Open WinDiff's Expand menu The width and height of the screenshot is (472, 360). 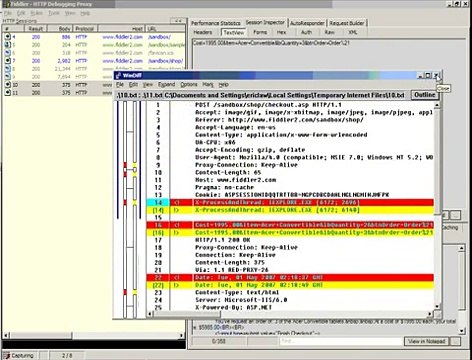[166, 85]
